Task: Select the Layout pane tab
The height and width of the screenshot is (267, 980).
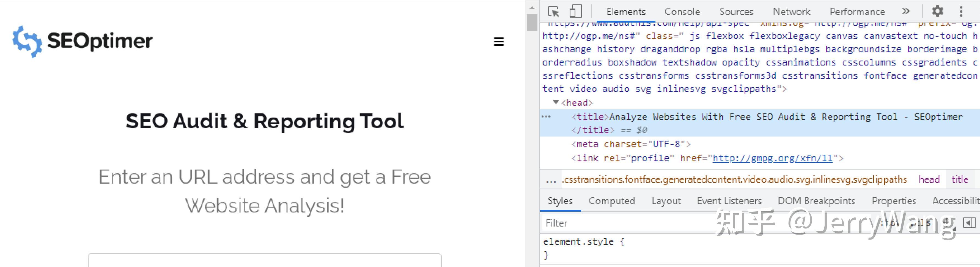Action: (x=666, y=201)
